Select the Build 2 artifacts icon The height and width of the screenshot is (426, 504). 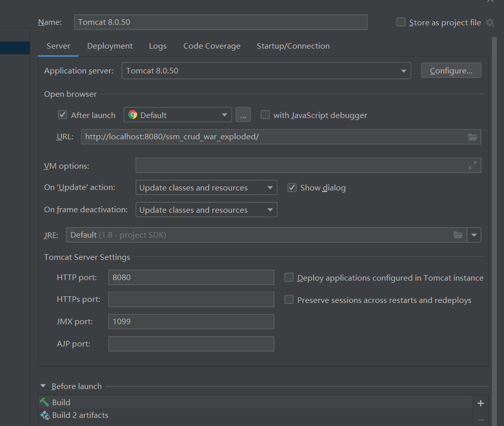(45, 415)
